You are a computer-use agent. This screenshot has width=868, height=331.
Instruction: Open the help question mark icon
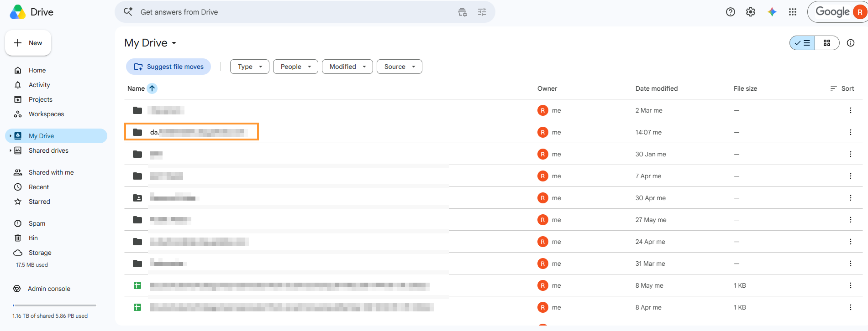click(x=731, y=12)
